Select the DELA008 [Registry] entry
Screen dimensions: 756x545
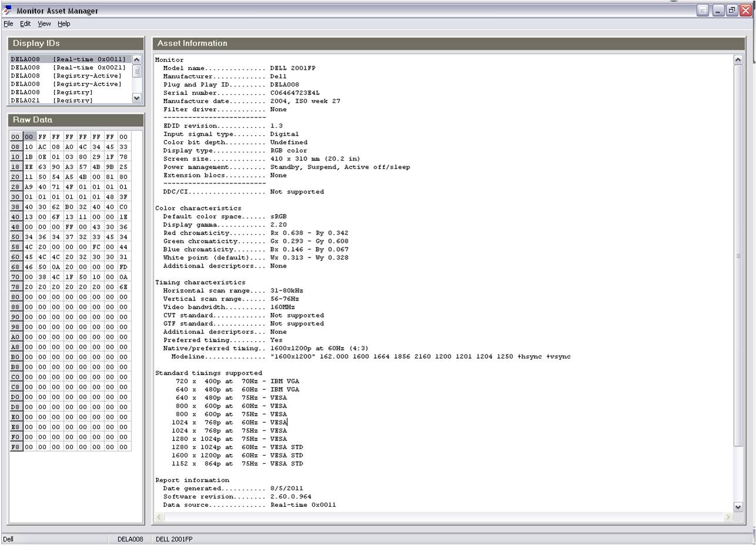coord(70,92)
